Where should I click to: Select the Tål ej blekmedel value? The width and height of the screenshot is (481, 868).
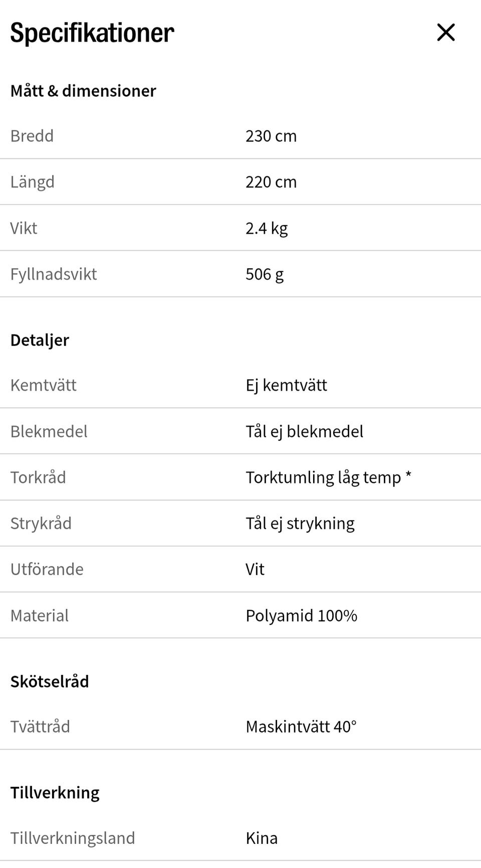point(304,431)
